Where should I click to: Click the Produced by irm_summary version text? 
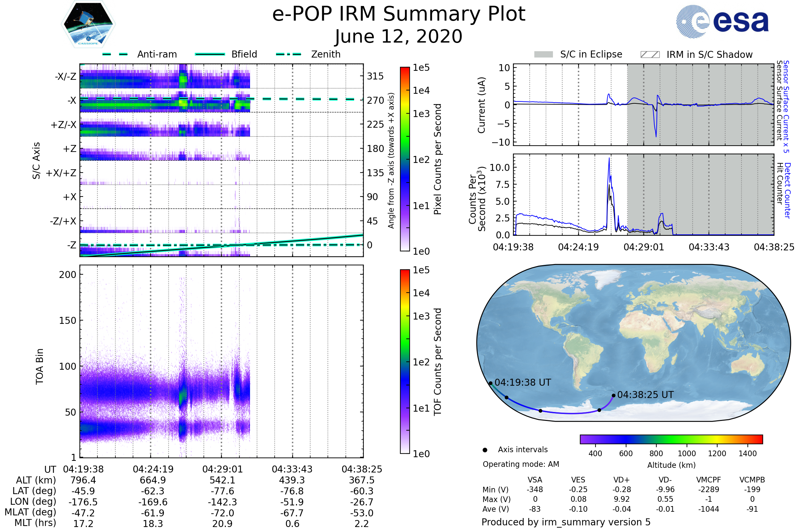[x=566, y=522]
